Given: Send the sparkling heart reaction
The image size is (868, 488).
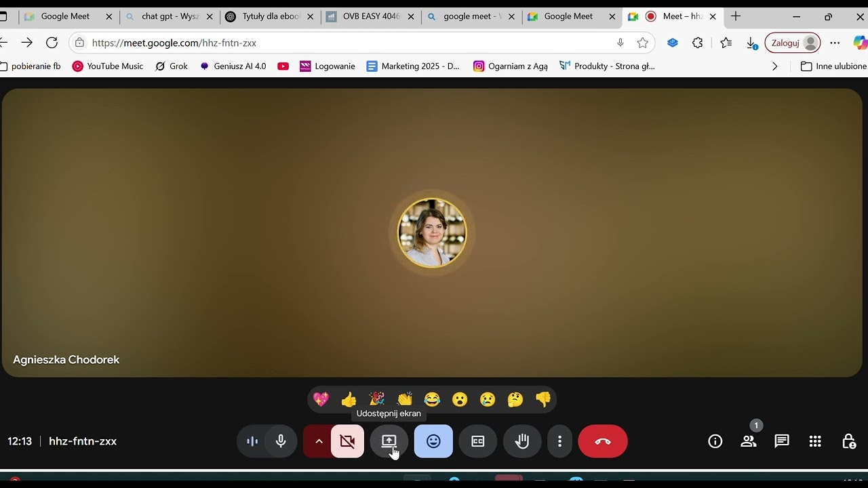Looking at the screenshot, I should click(321, 399).
